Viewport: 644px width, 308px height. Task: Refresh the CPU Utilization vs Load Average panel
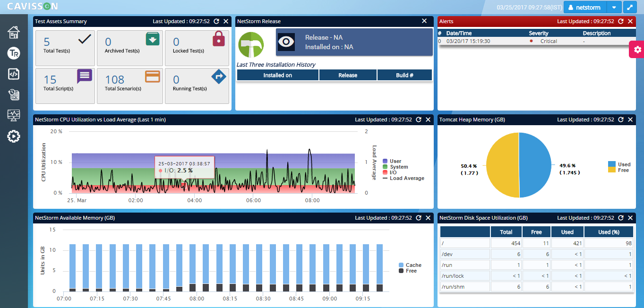pos(419,120)
